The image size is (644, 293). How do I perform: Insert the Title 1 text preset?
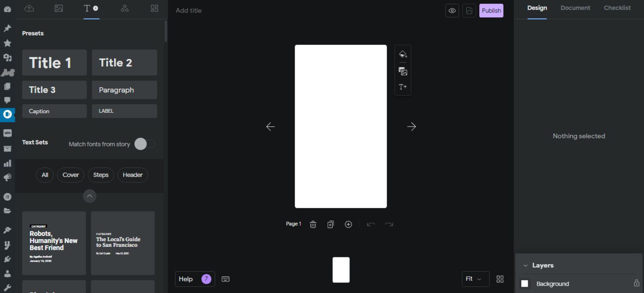coord(54,62)
